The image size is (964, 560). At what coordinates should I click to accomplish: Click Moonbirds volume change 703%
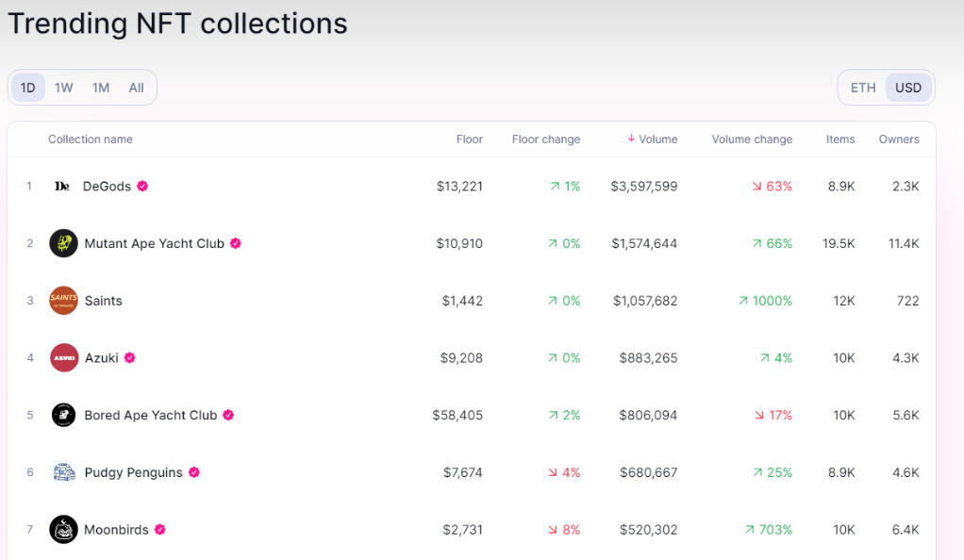pos(769,529)
